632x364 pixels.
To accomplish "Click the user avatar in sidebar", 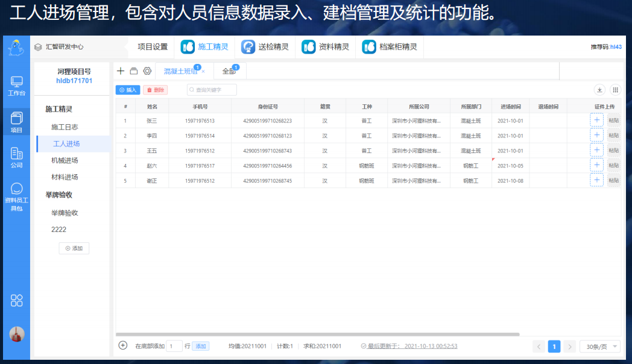I will pyautogui.click(x=17, y=334).
